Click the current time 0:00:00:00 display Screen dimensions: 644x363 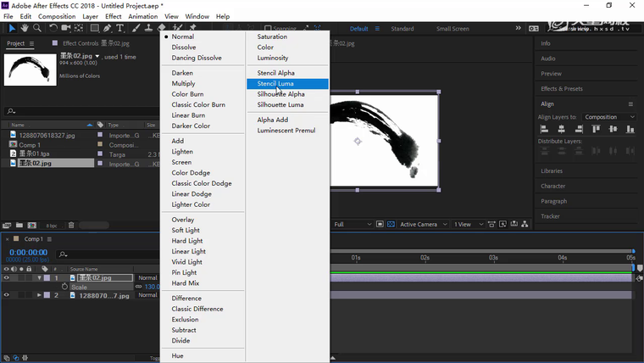[x=28, y=253]
